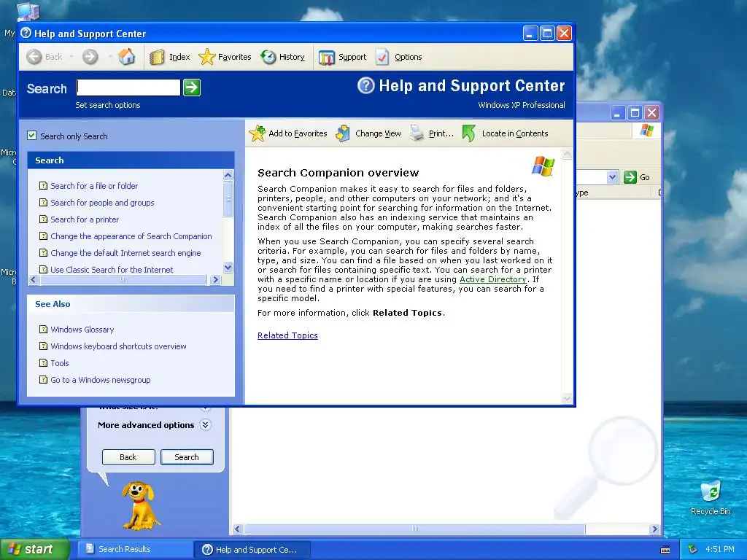
Task: Click the keyboard icon in taskbar tray
Action: pos(665,550)
